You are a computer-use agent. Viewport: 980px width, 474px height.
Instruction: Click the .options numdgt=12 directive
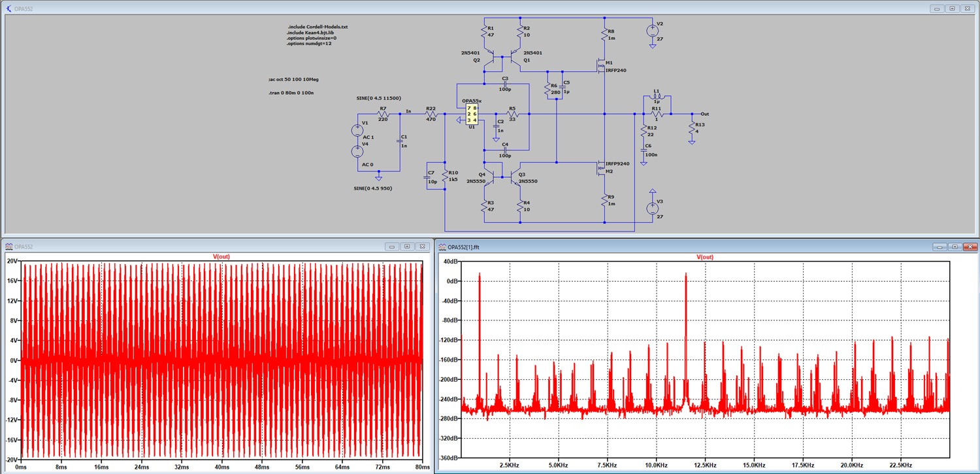point(308,44)
